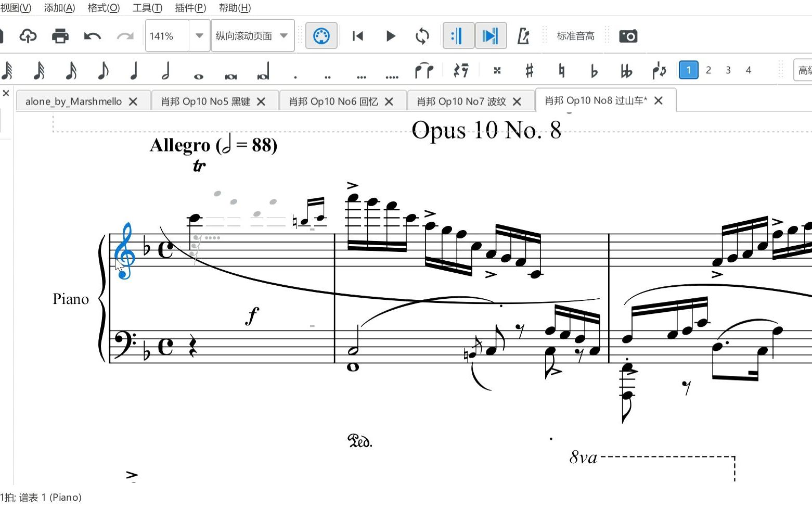Toggle MIDI input button
Screen dimensions: 812x508
click(x=321, y=36)
